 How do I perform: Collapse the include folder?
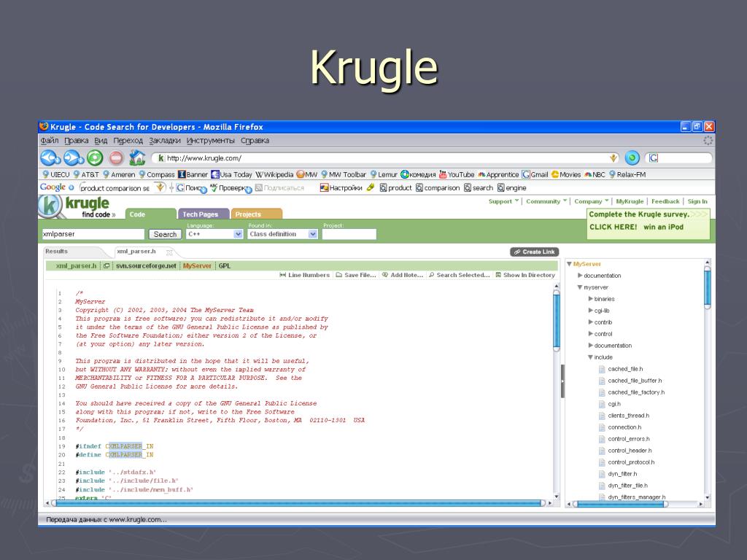[x=591, y=357]
